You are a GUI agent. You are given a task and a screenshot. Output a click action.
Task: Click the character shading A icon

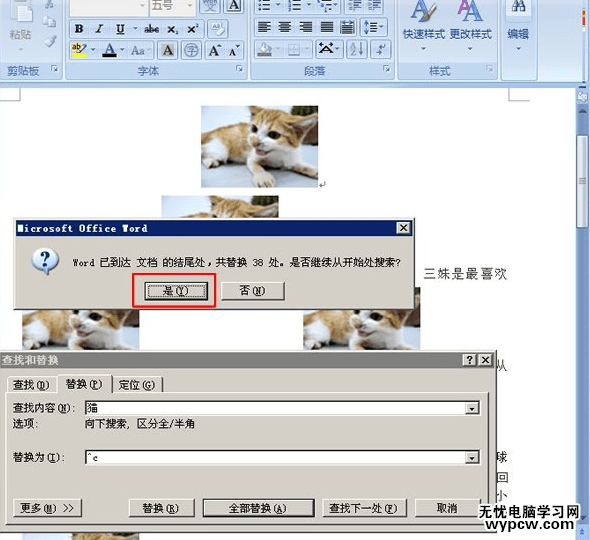(168, 50)
